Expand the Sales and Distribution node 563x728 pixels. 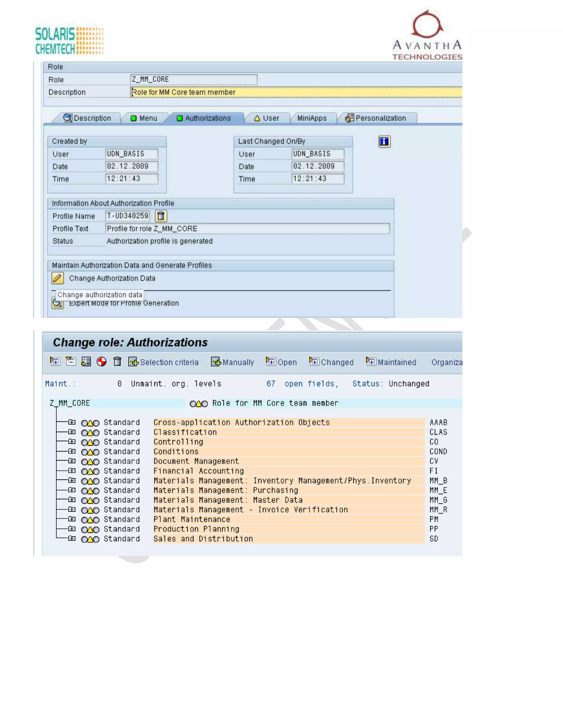pos(72,538)
